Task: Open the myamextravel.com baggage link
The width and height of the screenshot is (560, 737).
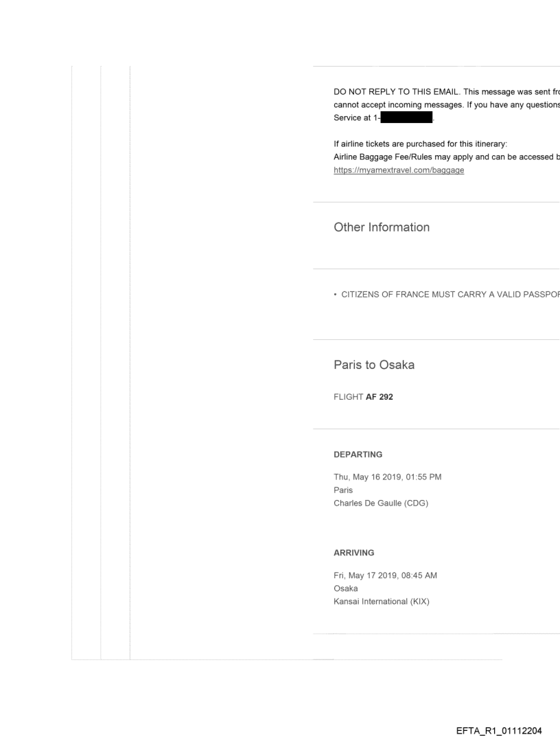Action: tap(399, 170)
